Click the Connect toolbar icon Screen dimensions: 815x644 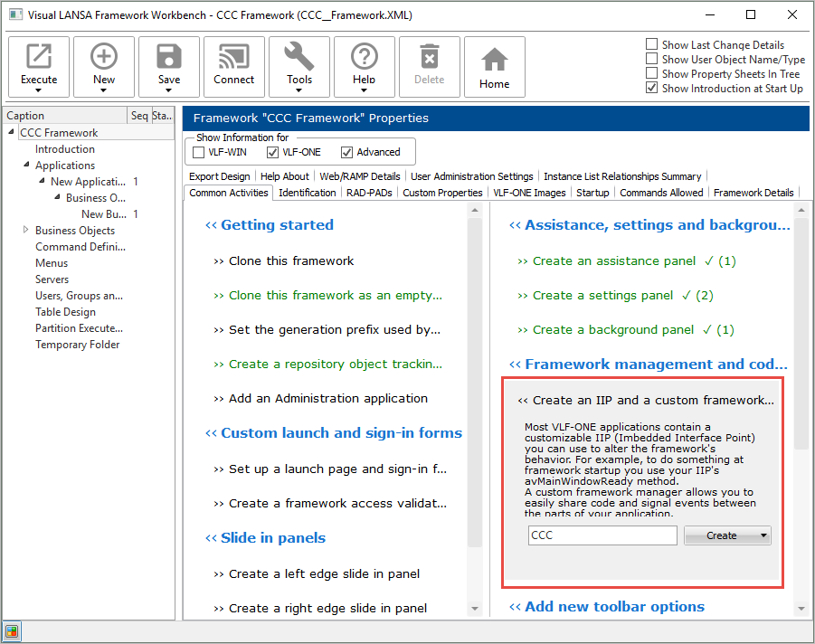[x=234, y=56]
